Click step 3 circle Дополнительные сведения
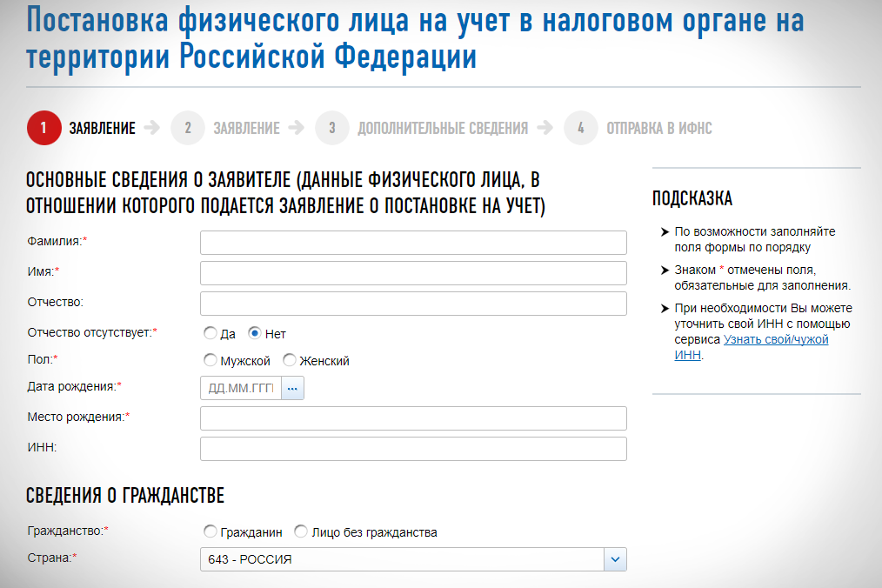This screenshot has height=588, width=882. click(331, 128)
